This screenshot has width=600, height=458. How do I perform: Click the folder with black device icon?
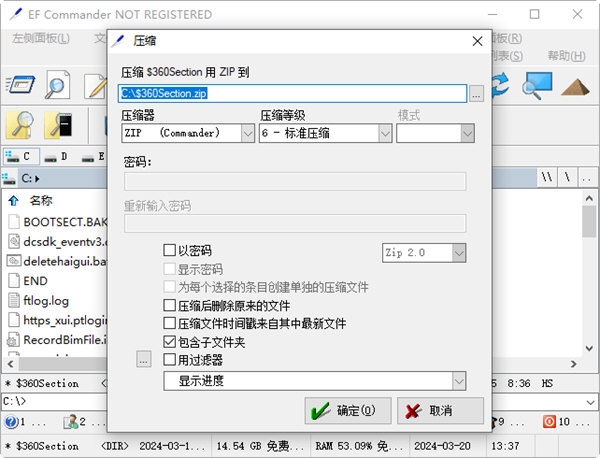(x=58, y=125)
